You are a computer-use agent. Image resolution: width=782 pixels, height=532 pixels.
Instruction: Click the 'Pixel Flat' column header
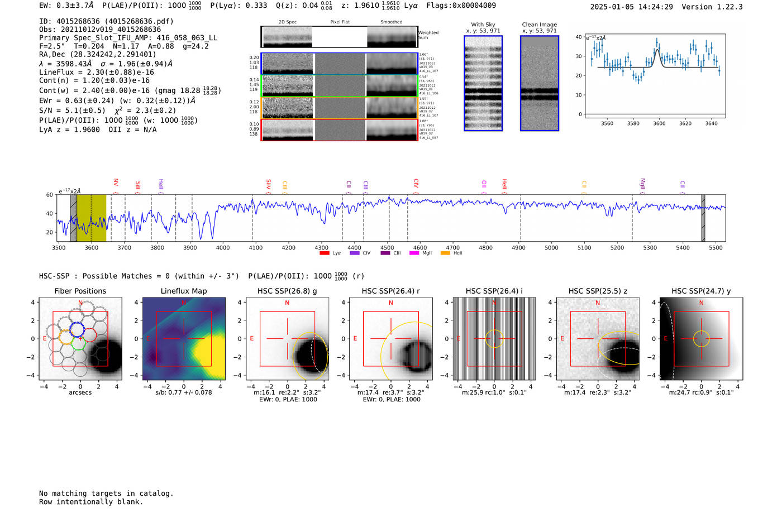point(340,22)
